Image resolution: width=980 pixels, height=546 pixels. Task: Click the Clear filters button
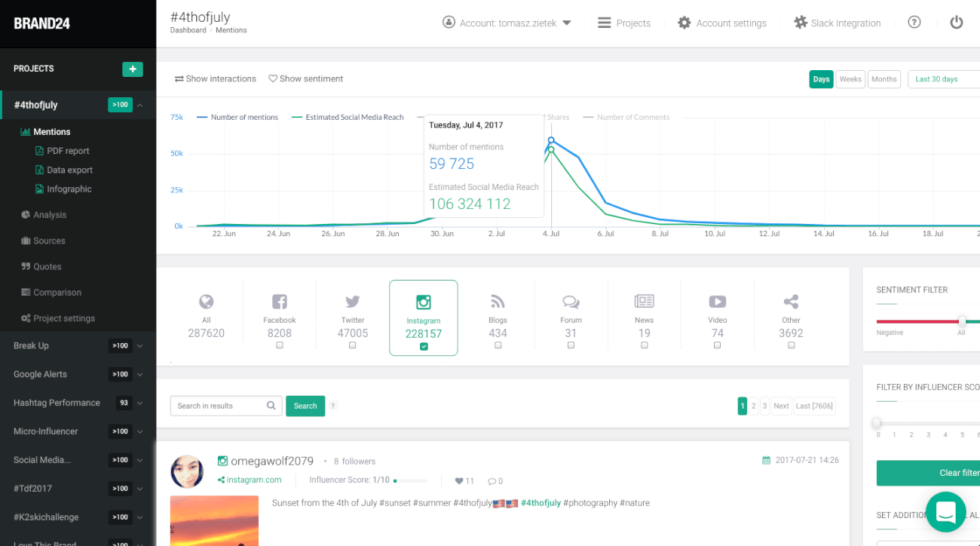(x=928, y=473)
